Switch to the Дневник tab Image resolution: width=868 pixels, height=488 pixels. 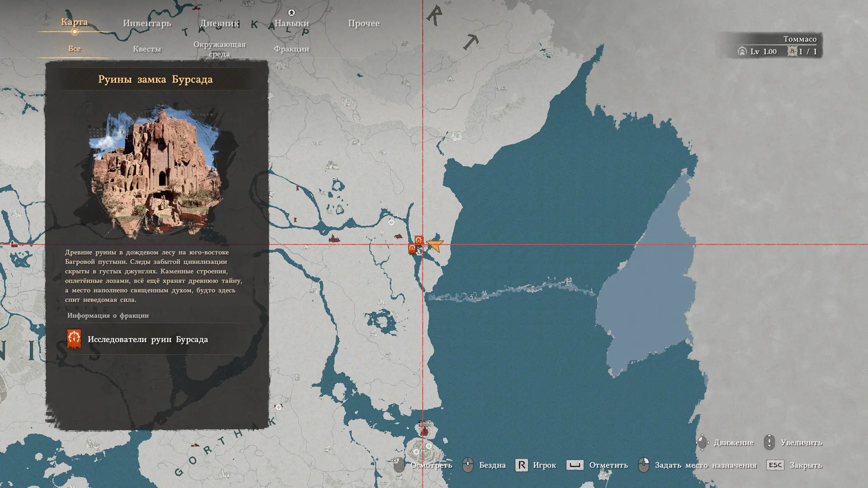219,23
